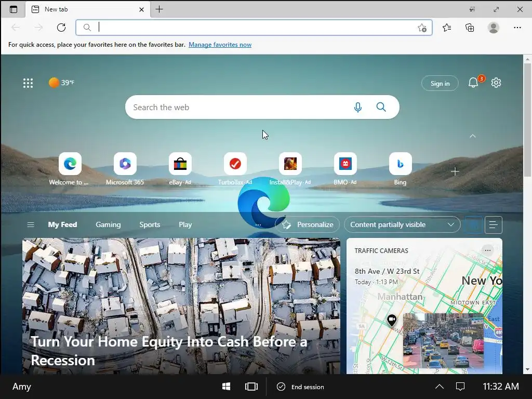532x399 pixels.
Task: Open Settings and more ellipsis menu
Action: tap(517, 28)
